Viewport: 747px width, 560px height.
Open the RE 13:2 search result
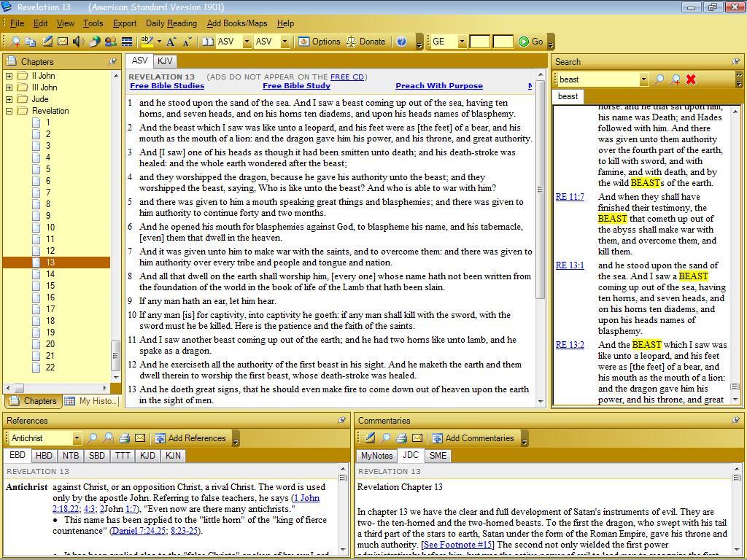coord(570,345)
